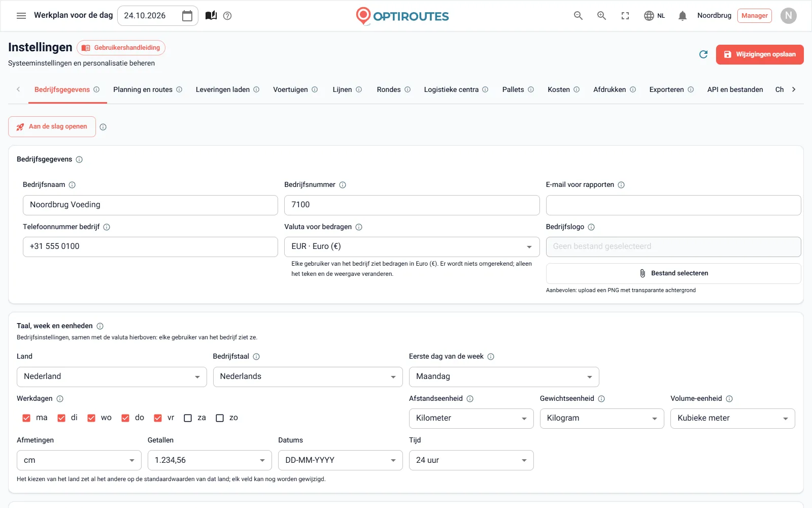Click the Bestand selecteren button

[673, 273]
